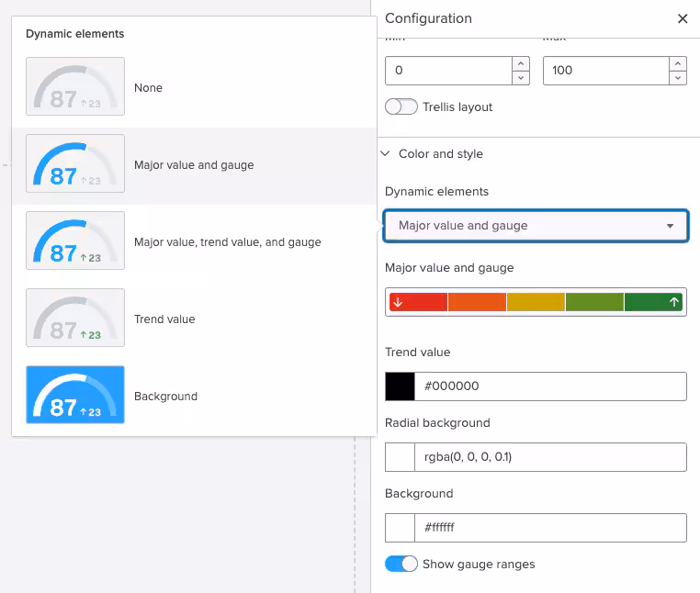Click the Trend value hex input field
Image resolution: width=700 pixels, height=593 pixels.
[550, 386]
